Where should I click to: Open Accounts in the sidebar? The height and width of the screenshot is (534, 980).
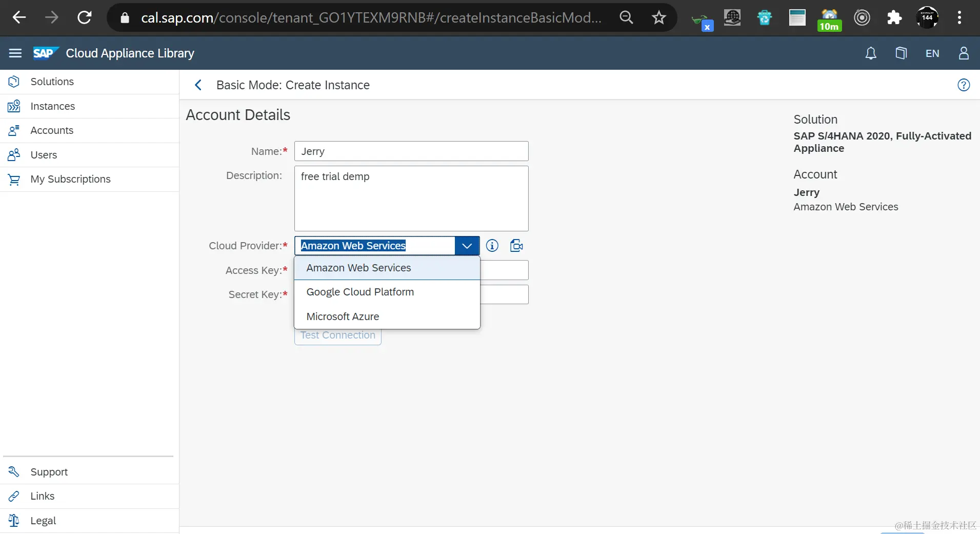[90, 130]
